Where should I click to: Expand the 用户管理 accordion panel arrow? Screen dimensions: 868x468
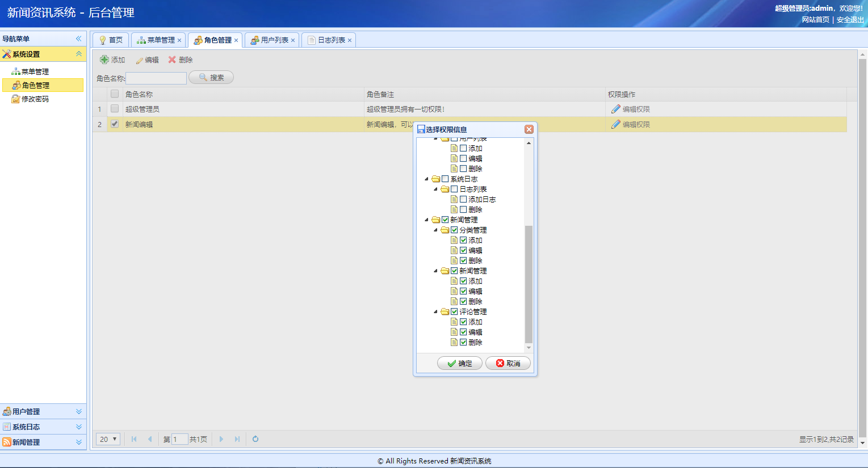[79, 411]
